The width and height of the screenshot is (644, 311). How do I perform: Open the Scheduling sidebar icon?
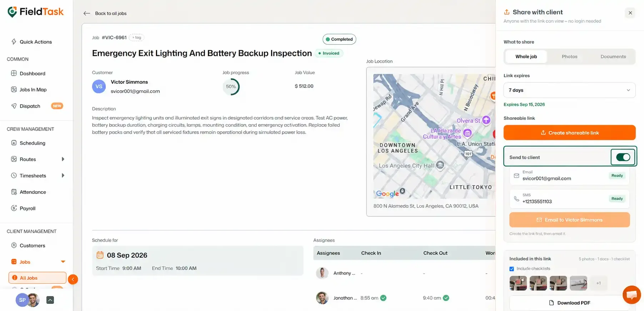point(14,143)
